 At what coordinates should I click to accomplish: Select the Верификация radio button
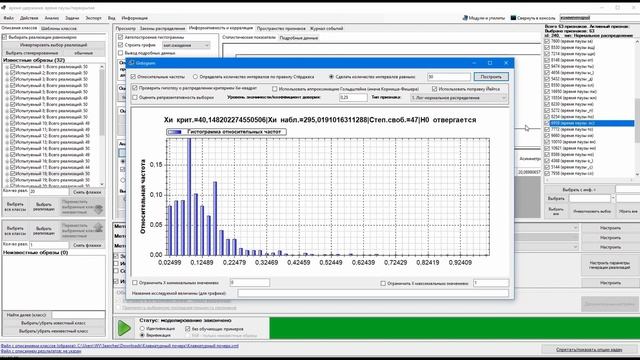coord(142,335)
